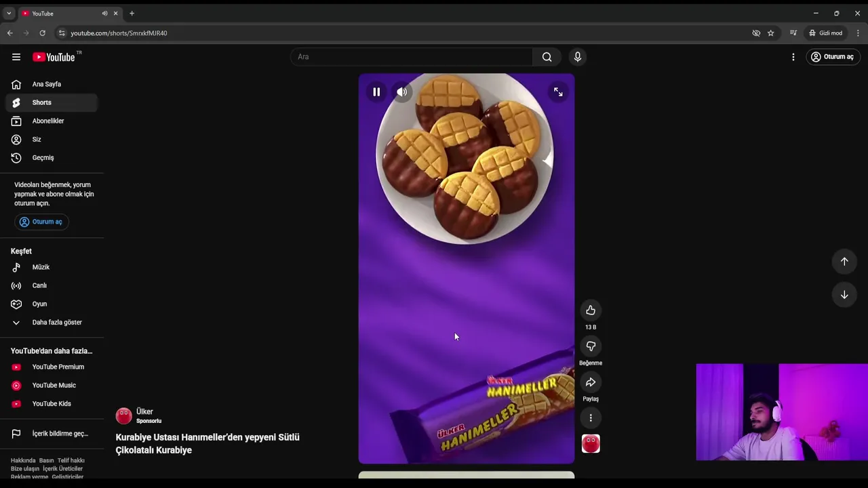Select the YouTube browser tab
The width and height of the screenshot is (868, 488).
[x=69, y=14]
